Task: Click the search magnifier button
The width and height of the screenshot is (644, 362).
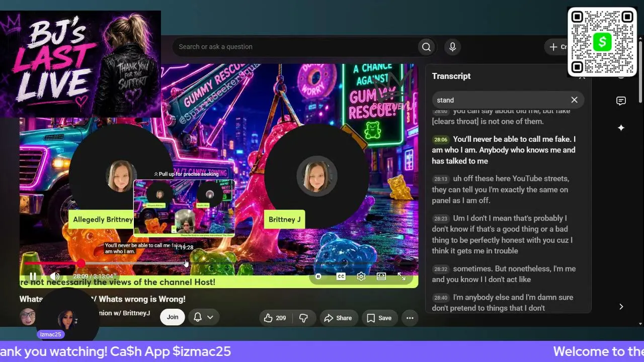Action: point(426,47)
